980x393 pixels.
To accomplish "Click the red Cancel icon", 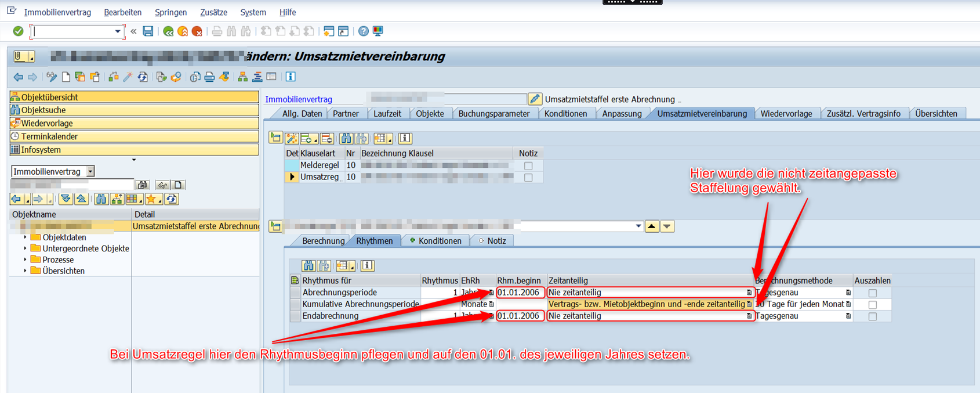I will (x=197, y=31).
